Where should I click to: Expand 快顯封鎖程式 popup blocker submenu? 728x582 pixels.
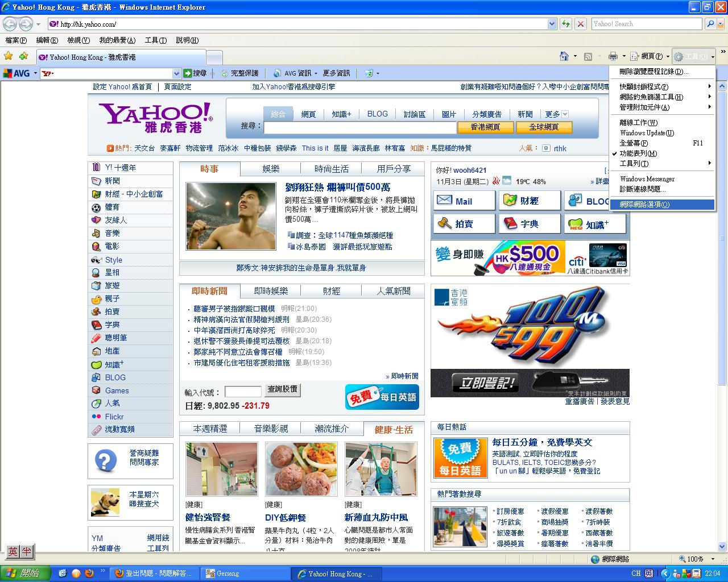(x=662, y=87)
